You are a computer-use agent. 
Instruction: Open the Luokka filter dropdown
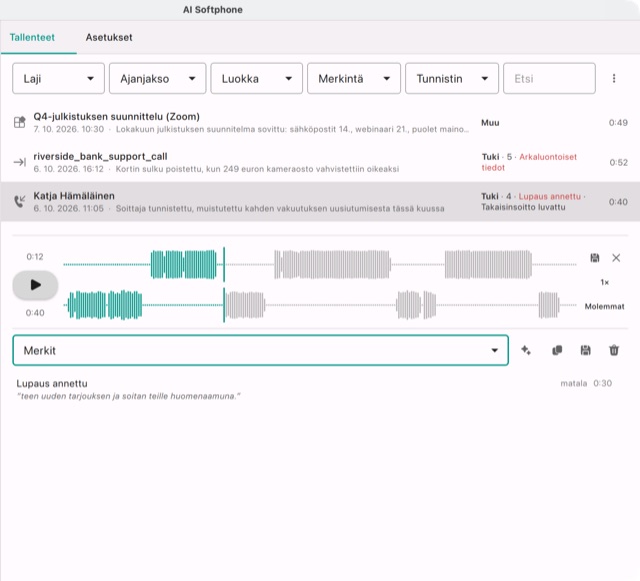coord(256,78)
